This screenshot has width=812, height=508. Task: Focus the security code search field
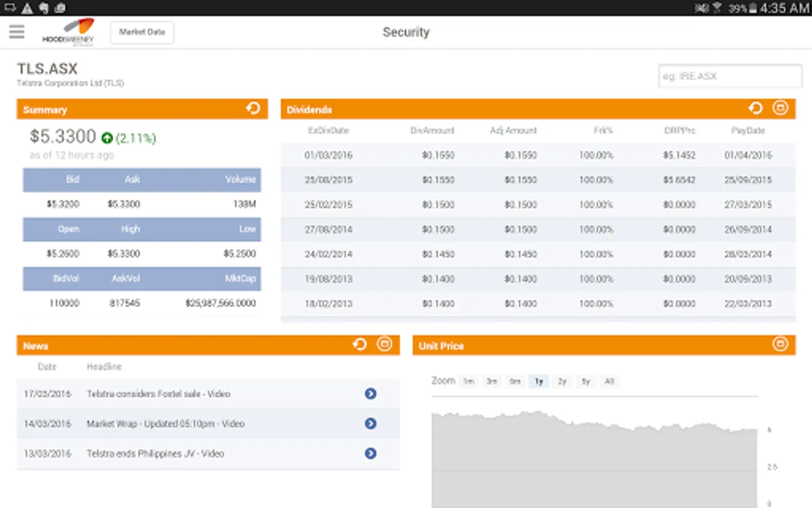tap(730, 76)
